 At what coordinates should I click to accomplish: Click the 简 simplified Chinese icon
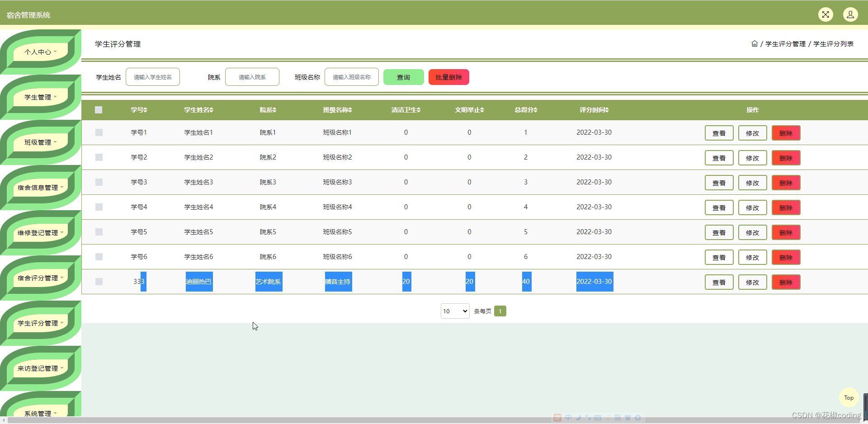(x=618, y=418)
